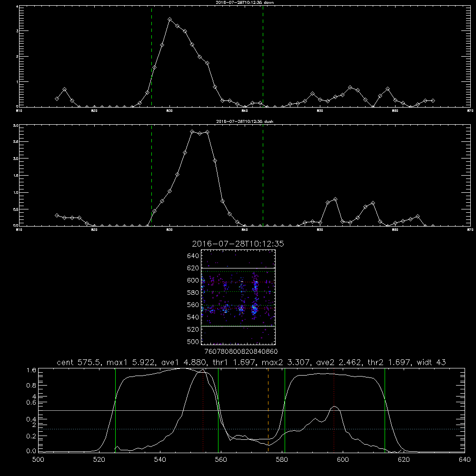476x476 pixels.
Task: Click the 2.0 label on dusk plot y-axis
Action: click(16, 159)
